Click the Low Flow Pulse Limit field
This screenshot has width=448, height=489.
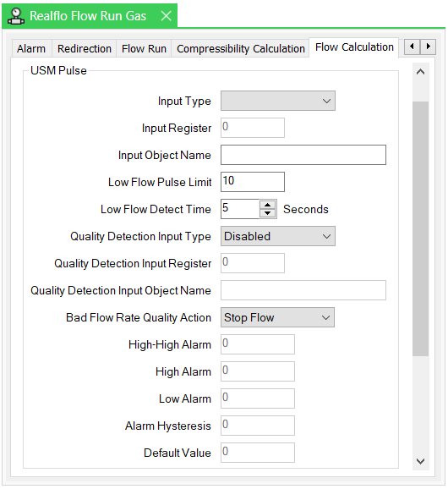pyautogui.click(x=253, y=182)
